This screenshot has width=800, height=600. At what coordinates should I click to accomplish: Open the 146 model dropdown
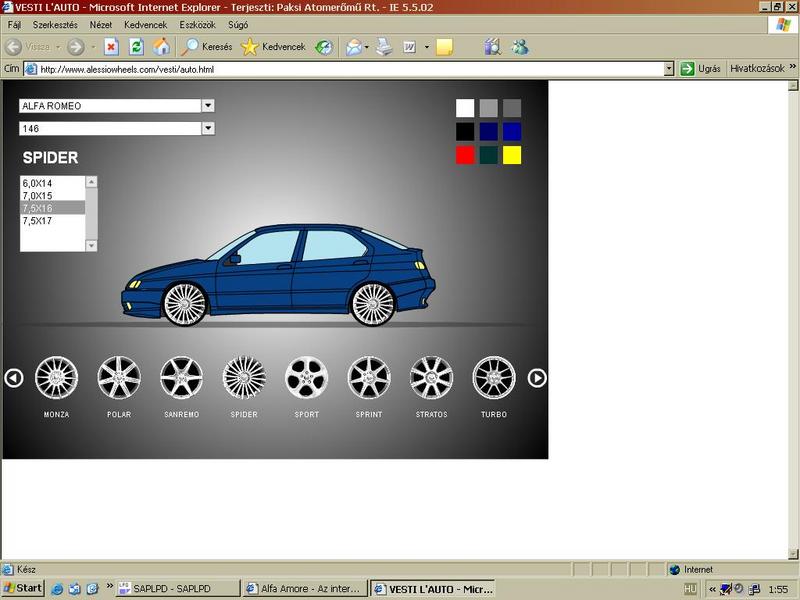[x=208, y=128]
